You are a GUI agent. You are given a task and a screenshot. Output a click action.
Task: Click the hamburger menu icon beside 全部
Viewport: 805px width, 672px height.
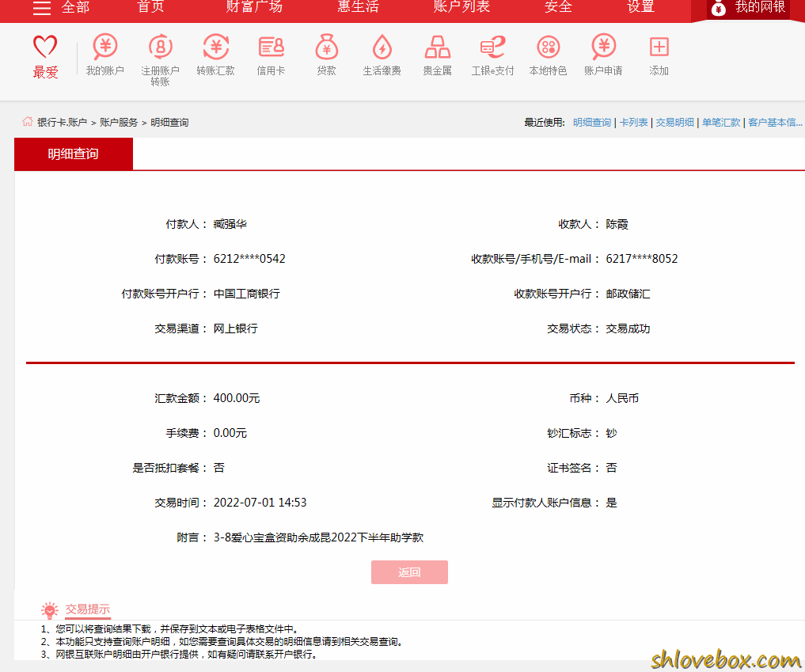point(42,7)
